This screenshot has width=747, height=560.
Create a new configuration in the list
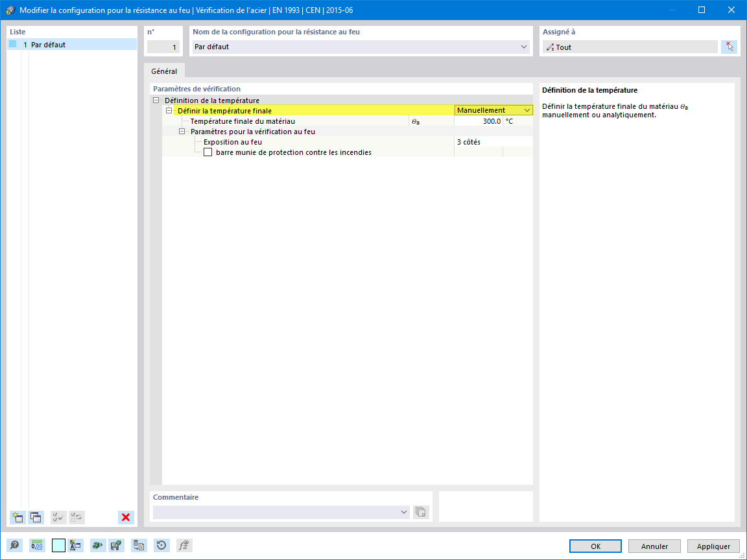coord(18,517)
